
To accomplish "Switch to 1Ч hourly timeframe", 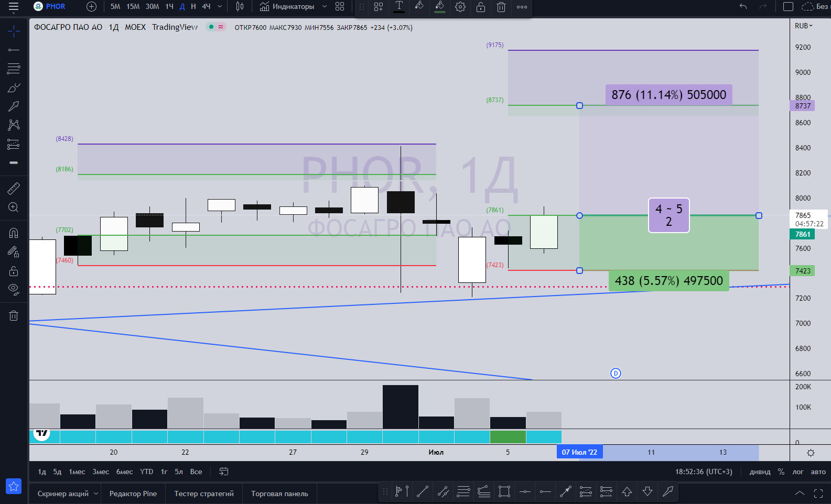I will [x=169, y=7].
